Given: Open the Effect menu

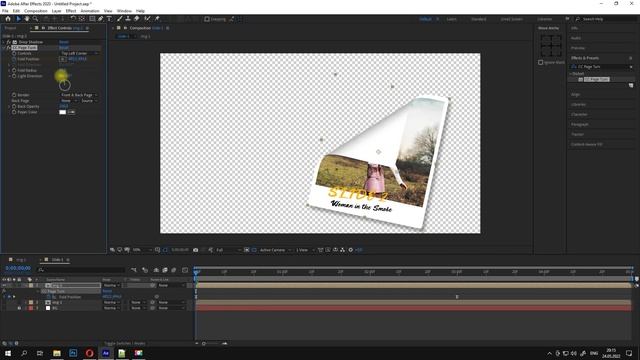Looking at the screenshot, I should click(x=71, y=11).
